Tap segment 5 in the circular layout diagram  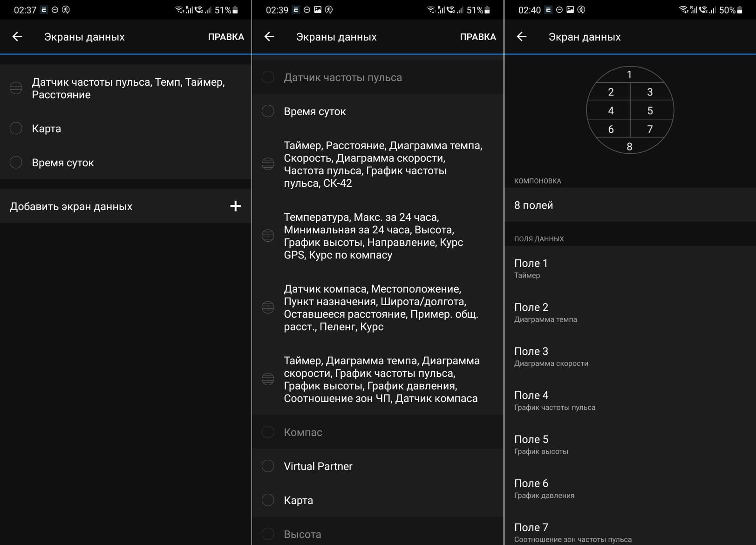(650, 111)
